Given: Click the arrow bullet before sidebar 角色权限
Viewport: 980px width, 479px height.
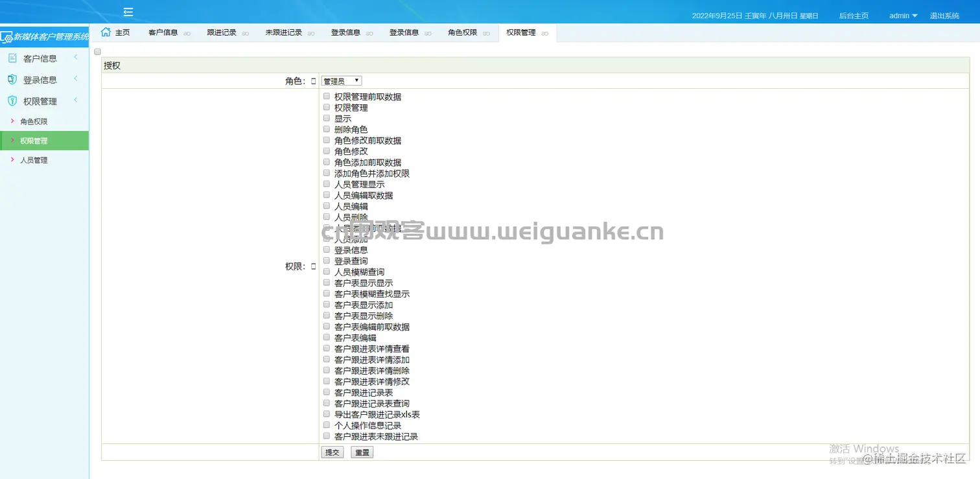Looking at the screenshot, I should 12,121.
